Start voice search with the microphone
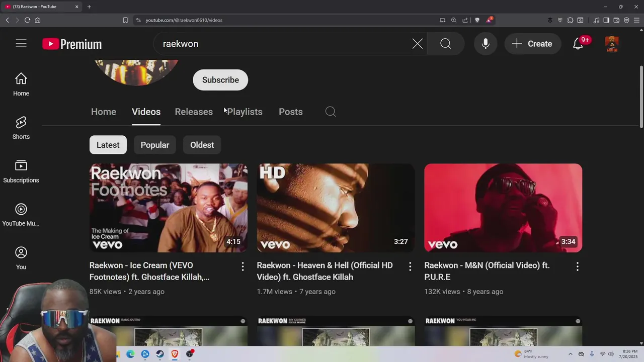This screenshot has height=362, width=644. pos(486,44)
